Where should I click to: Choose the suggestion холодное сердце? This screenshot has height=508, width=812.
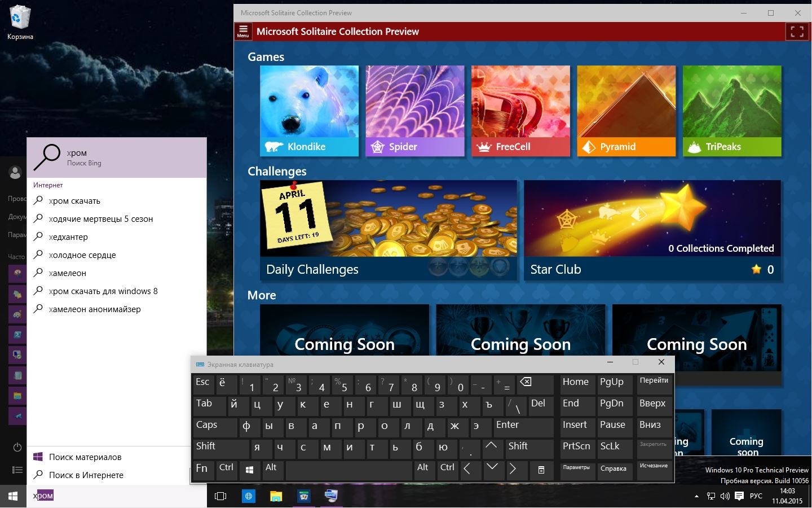click(117, 255)
